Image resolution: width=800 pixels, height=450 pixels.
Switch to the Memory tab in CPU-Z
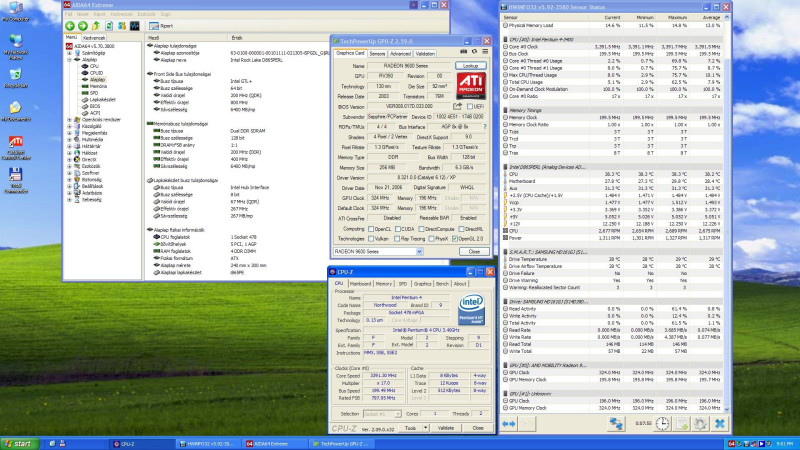tap(384, 284)
